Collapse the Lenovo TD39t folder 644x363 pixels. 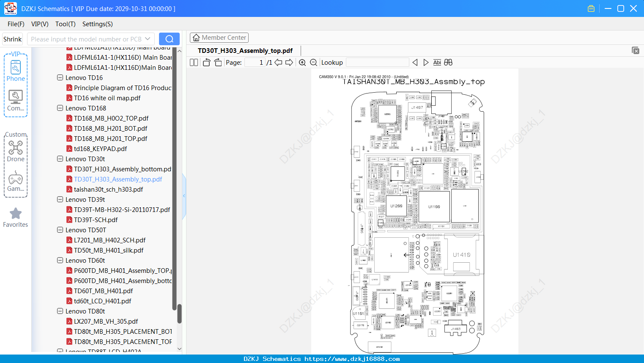[x=60, y=200]
